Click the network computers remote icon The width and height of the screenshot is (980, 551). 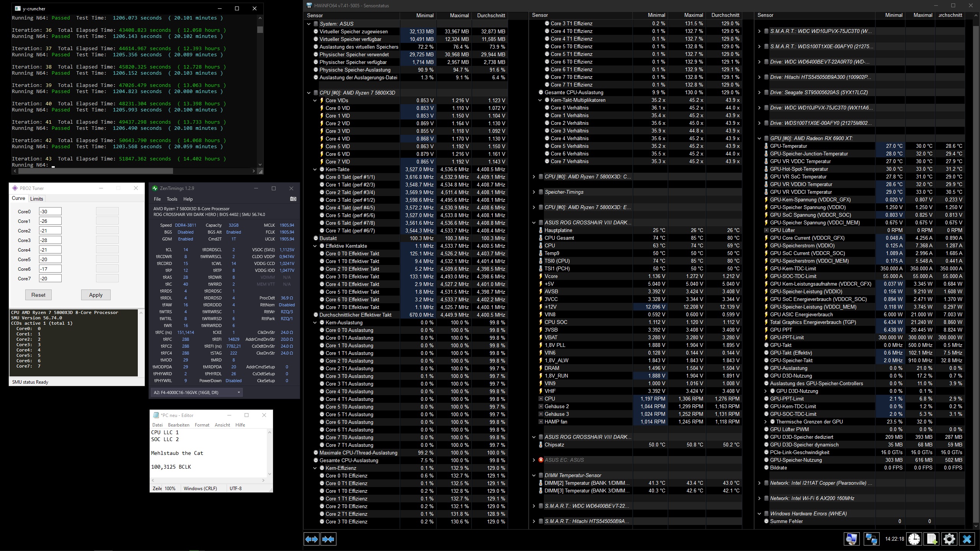pyautogui.click(x=871, y=539)
